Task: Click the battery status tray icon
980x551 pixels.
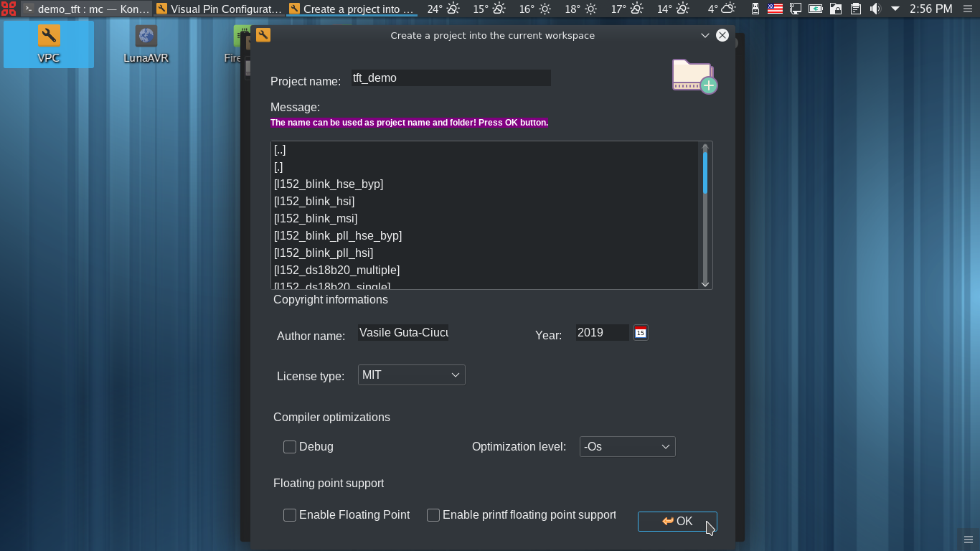Action: point(815,9)
